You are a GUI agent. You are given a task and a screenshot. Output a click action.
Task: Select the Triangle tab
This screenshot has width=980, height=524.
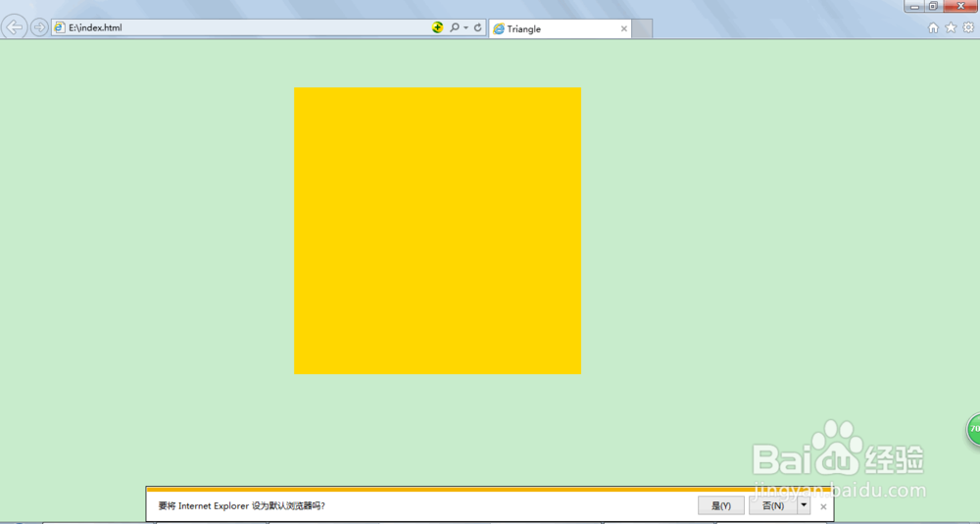(x=560, y=28)
